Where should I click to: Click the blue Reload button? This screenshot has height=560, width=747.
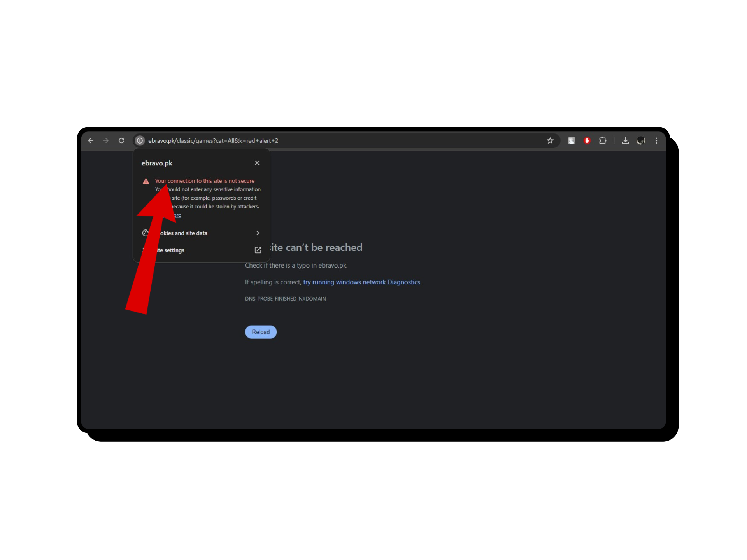(x=261, y=332)
